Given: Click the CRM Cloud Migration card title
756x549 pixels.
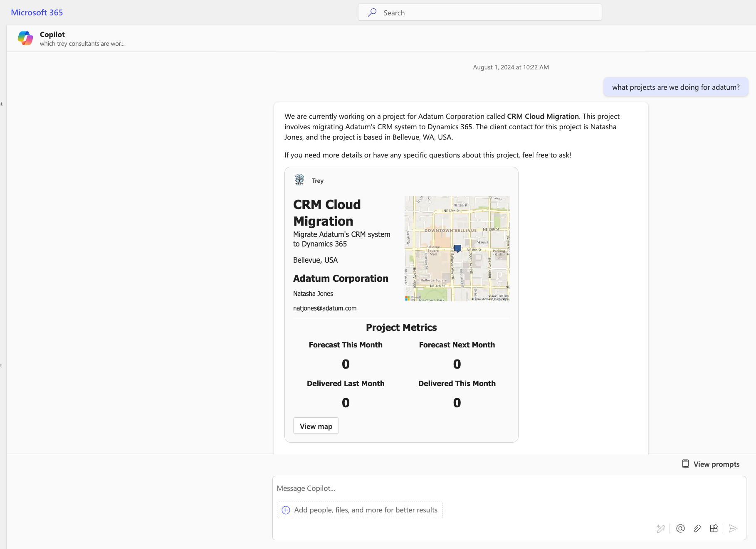Looking at the screenshot, I should (327, 213).
